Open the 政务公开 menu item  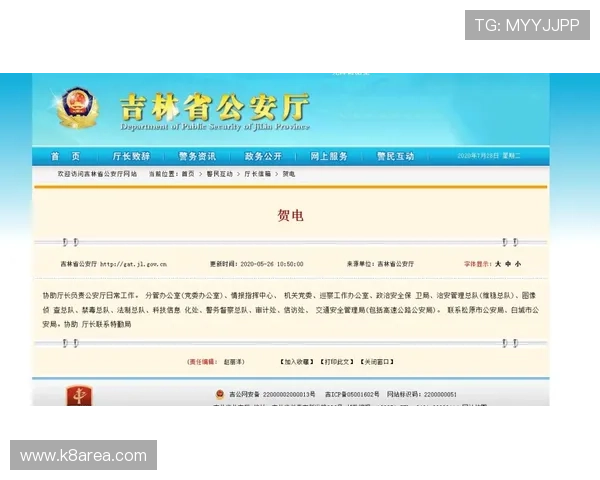263,156
